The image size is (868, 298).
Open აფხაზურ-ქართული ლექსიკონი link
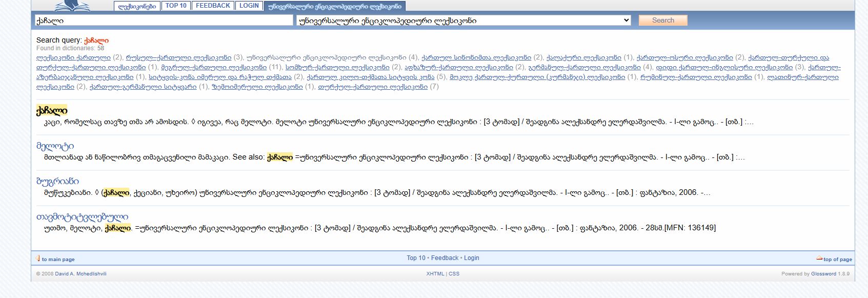coord(459,67)
